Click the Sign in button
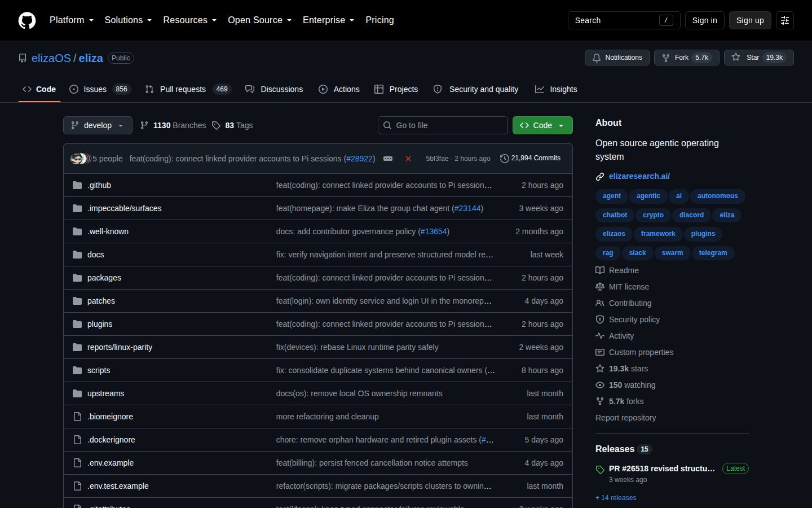This screenshot has height=508, width=812. pos(705,20)
